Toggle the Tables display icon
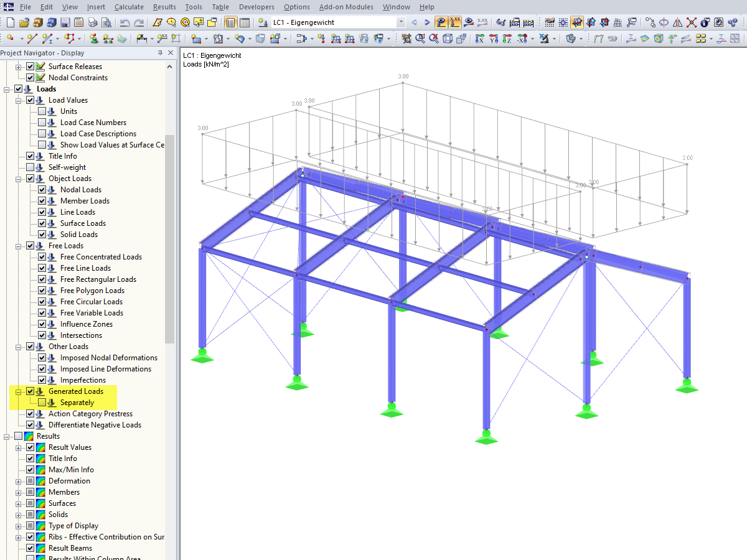The width and height of the screenshot is (747, 560). [246, 22]
